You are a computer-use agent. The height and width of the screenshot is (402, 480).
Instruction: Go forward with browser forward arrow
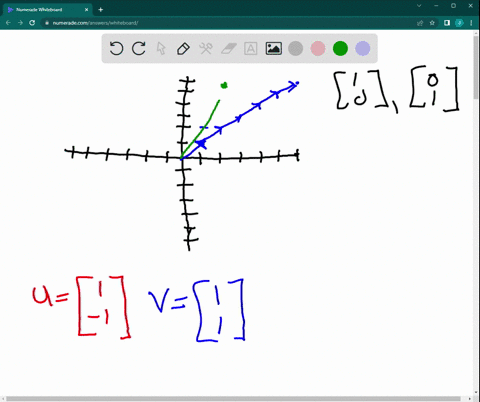[20, 23]
